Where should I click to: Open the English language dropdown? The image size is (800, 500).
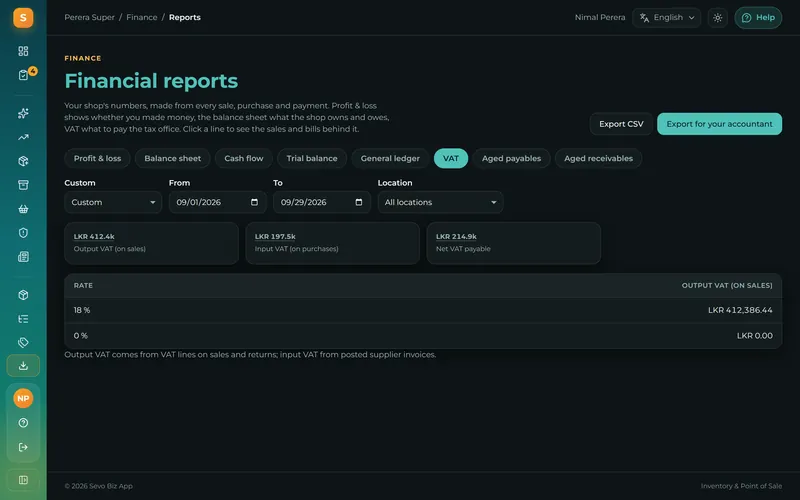tap(666, 18)
